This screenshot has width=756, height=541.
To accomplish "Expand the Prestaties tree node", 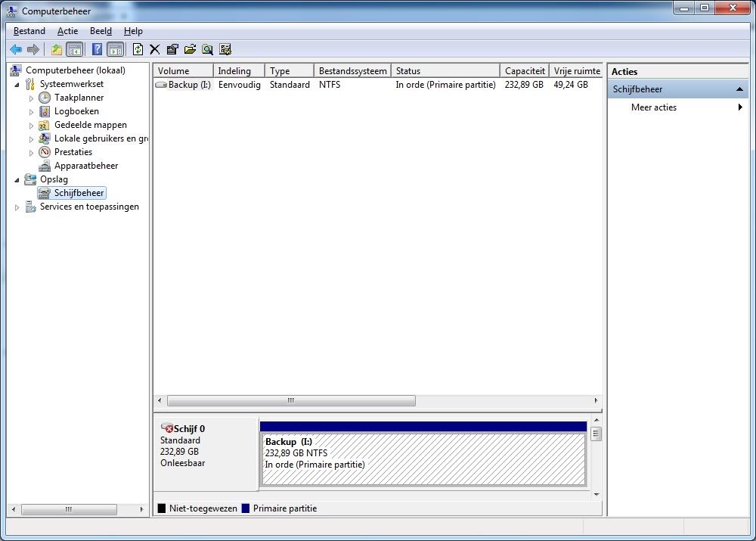I will [31, 153].
